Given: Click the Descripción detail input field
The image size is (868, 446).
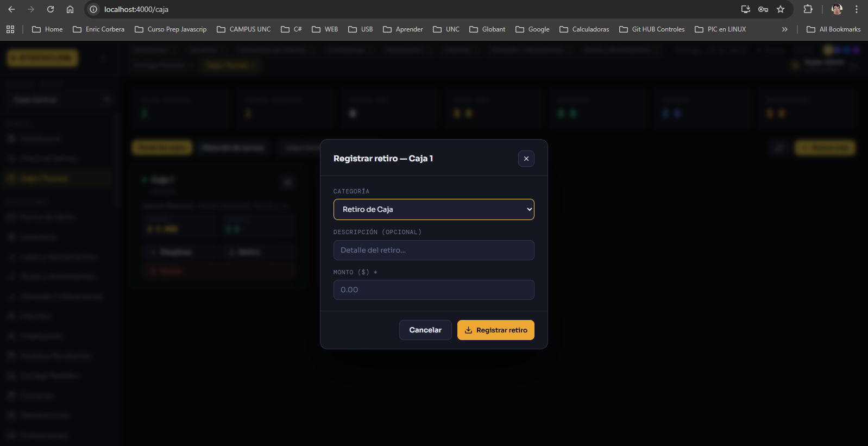Looking at the screenshot, I should (433, 250).
